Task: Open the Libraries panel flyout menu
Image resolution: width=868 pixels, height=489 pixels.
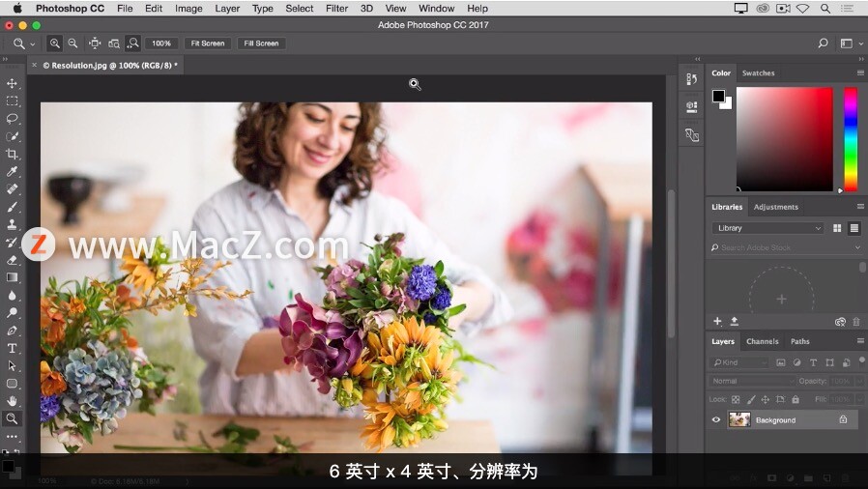Action: [860, 207]
